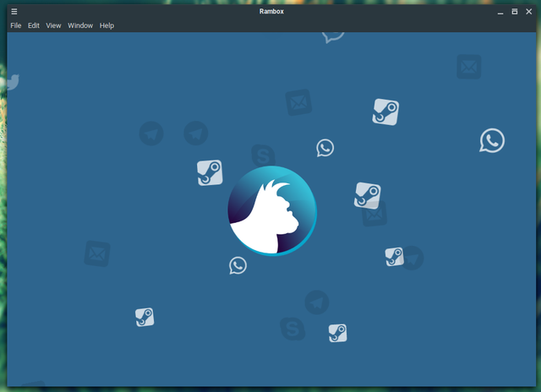Viewport: 541px width, 392px height.
Task: Click the central Rambox goat logo
Action: pyautogui.click(x=272, y=210)
